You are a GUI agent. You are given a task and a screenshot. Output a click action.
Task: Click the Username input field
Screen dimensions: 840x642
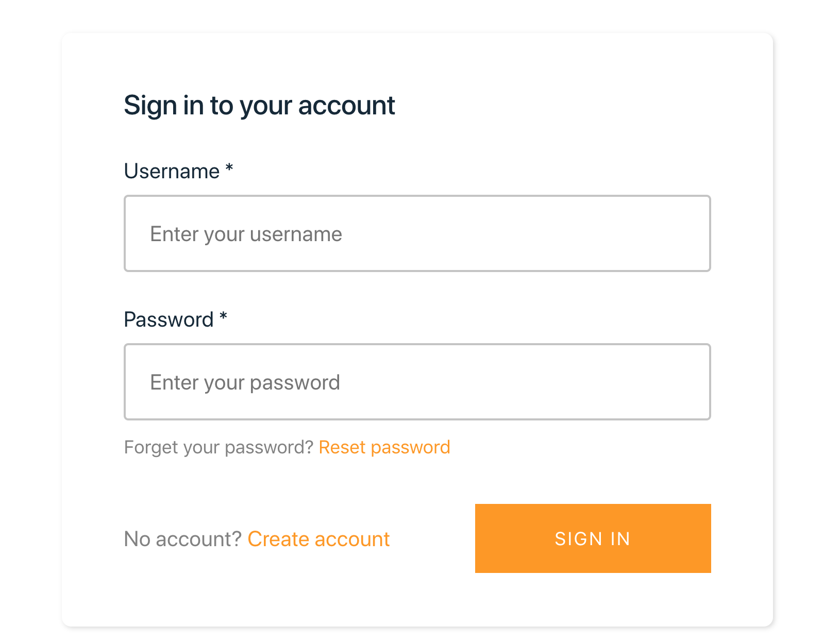pyautogui.click(x=417, y=233)
